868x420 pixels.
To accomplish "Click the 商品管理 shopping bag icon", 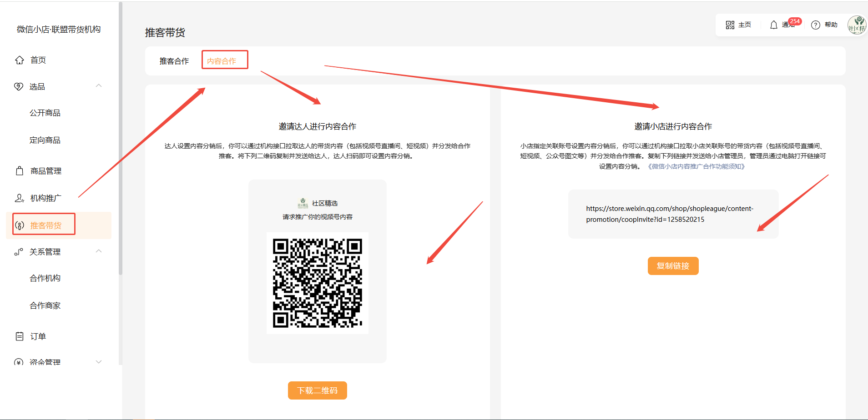I will point(20,171).
